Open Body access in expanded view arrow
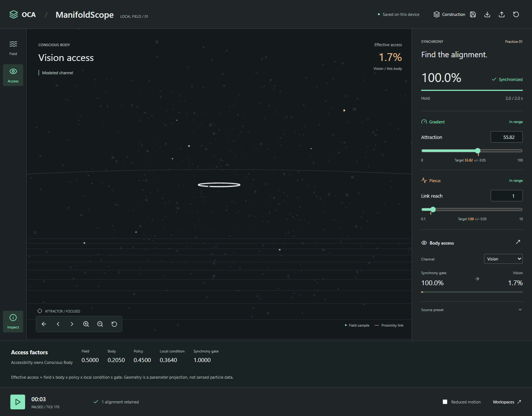The width and height of the screenshot is (532, 416). 518,242
